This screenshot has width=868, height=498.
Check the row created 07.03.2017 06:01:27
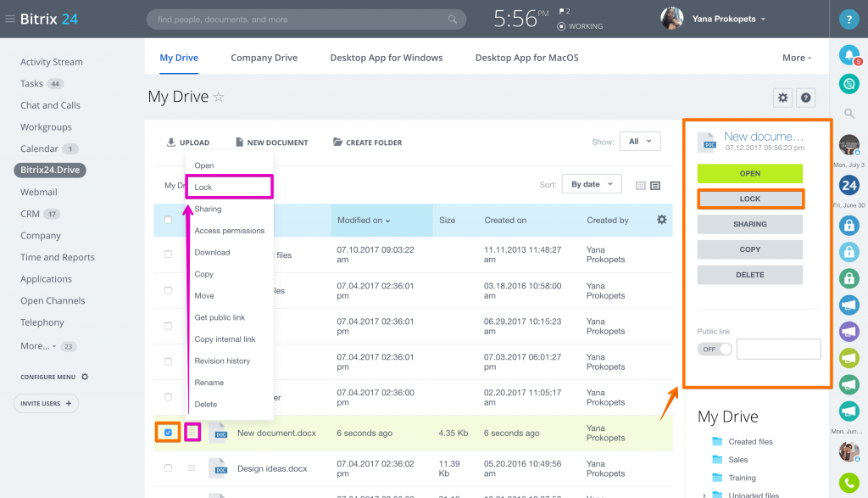click(x=169, y=361)
